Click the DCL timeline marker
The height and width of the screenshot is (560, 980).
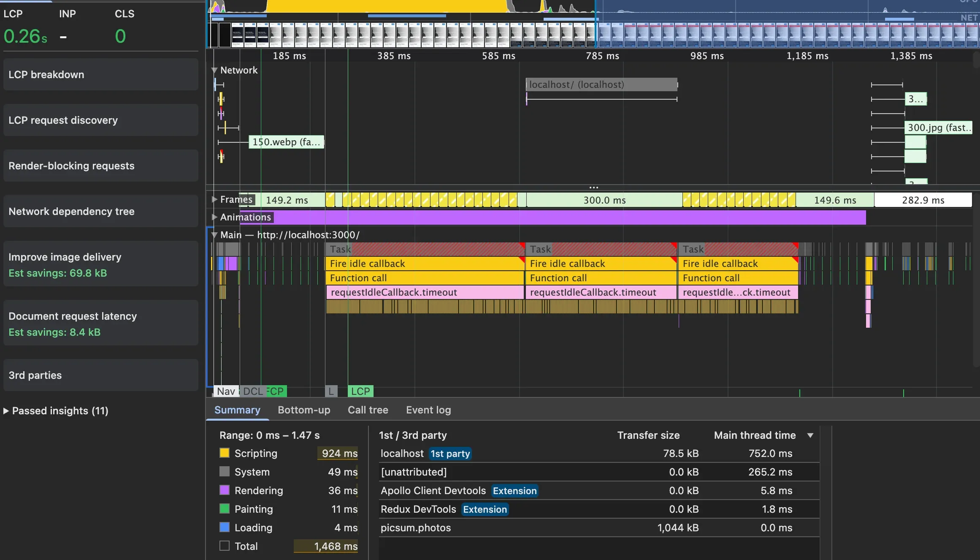[252, 391]
